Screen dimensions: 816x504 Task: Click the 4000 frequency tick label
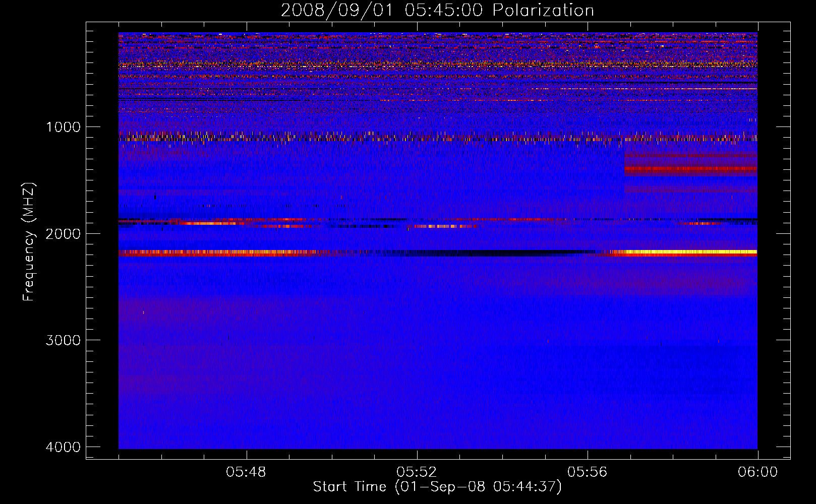tap(63, 447)
